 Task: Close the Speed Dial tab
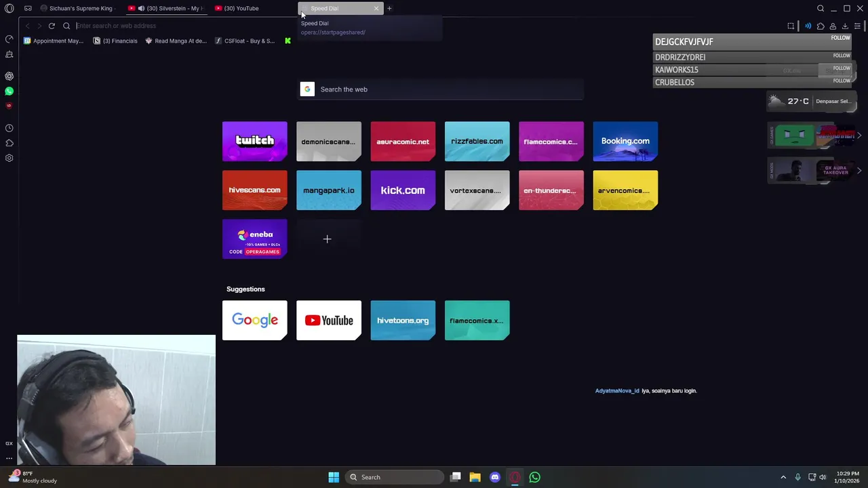[x=376, y=8]
